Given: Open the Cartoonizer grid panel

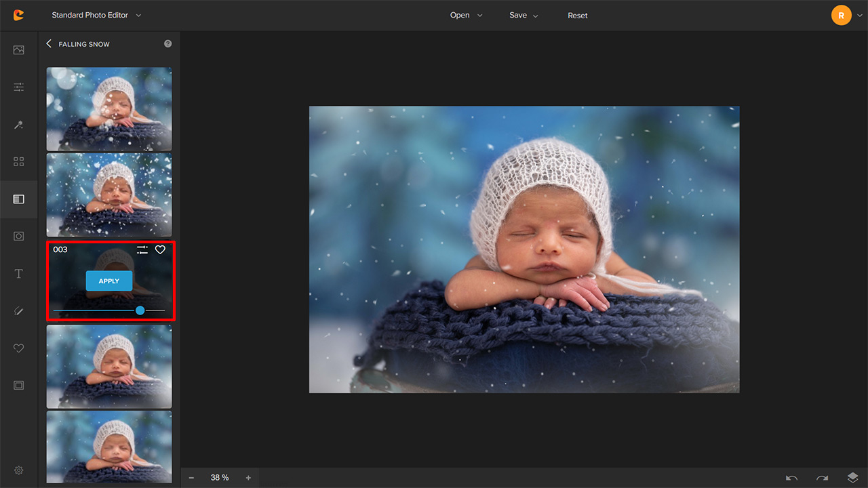Looking at the screenshot, I should pyautogui.click(x=18, y=161).
